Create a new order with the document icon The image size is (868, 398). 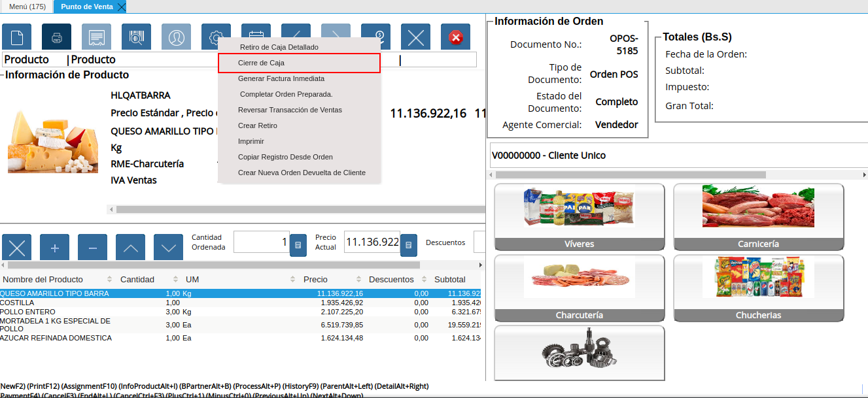pyautogui.click(x=16, y=37)
